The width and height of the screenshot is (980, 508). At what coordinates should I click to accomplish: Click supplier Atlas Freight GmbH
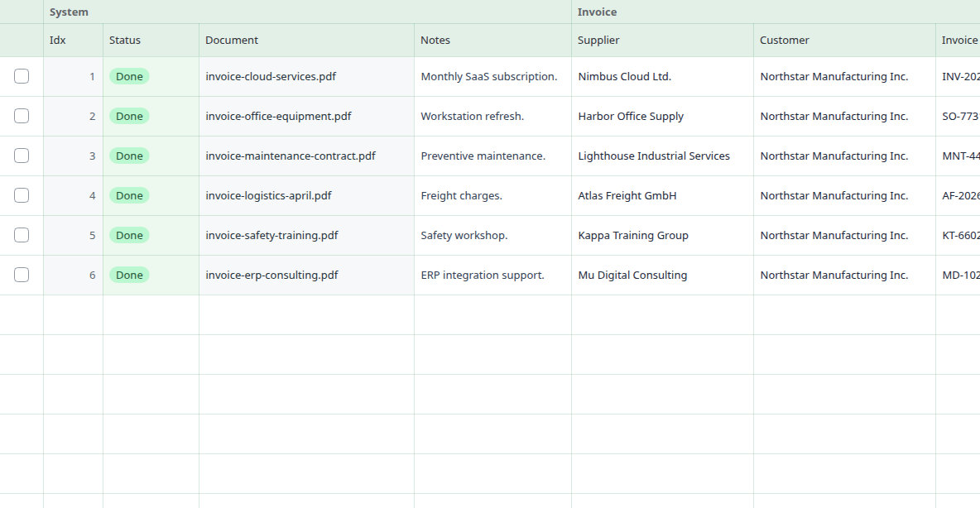pos(662,195)
